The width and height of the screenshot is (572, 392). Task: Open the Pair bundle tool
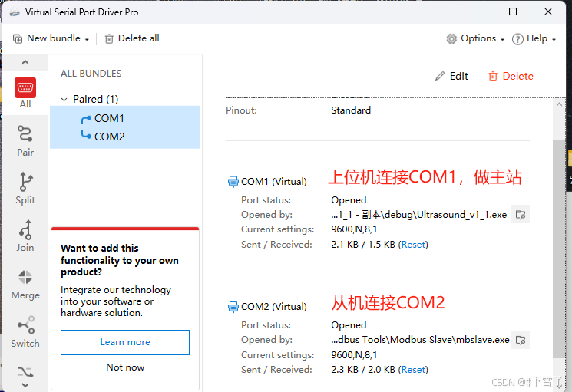(x=25, y=140)
